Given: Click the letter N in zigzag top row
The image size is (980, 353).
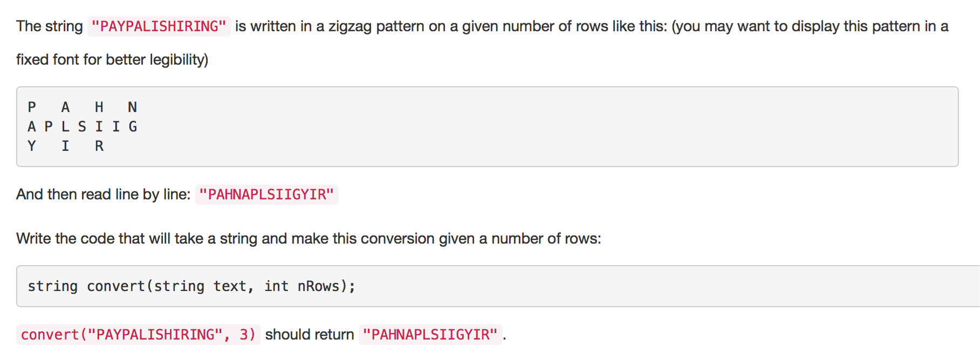Looking at the screenshot, I should [132, 107].
